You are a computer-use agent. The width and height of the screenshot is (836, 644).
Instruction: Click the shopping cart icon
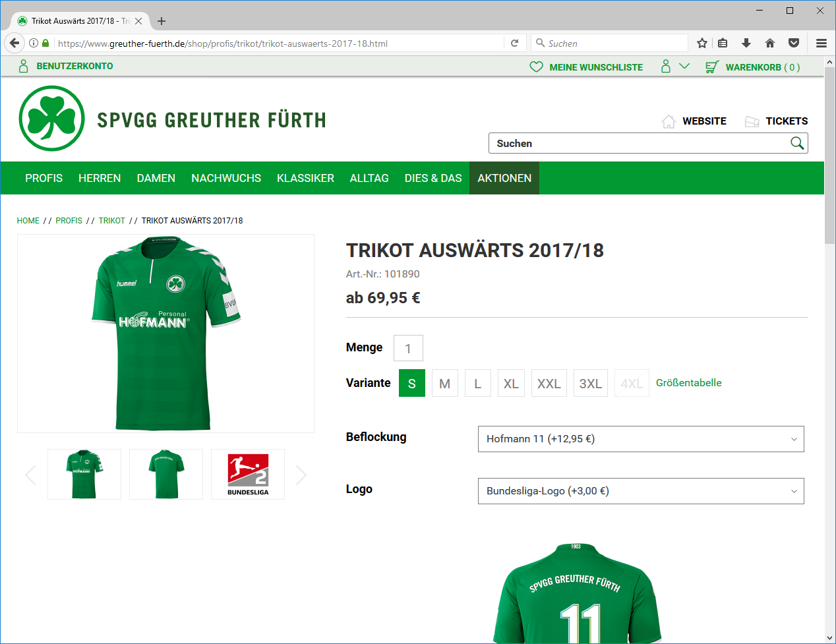(712, 67)
